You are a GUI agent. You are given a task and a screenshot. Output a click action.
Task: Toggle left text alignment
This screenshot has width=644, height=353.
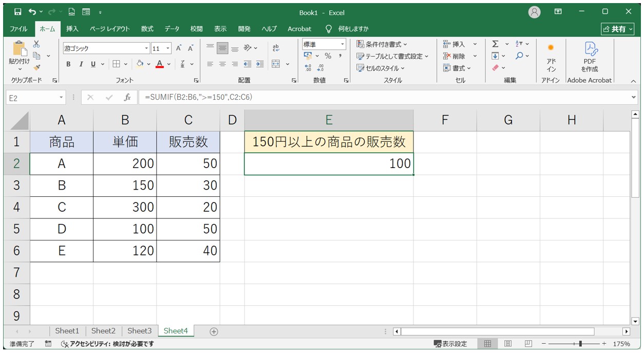pos(210,64)
